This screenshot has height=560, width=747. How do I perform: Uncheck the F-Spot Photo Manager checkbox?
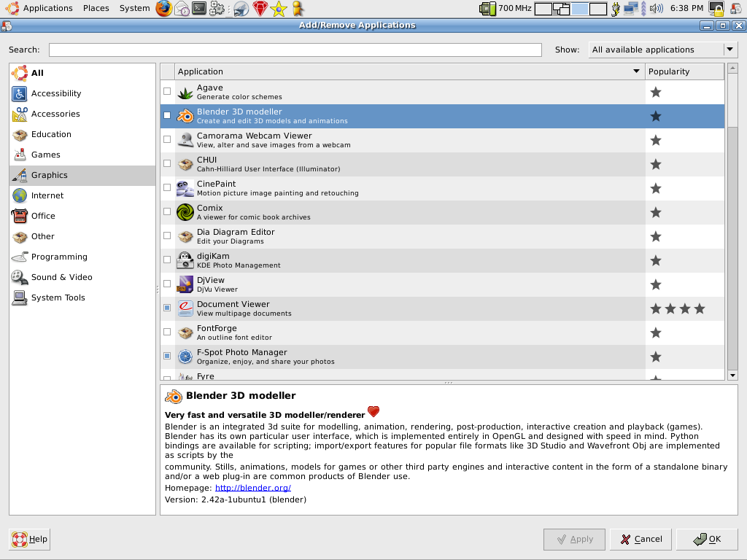pos(167,356)
